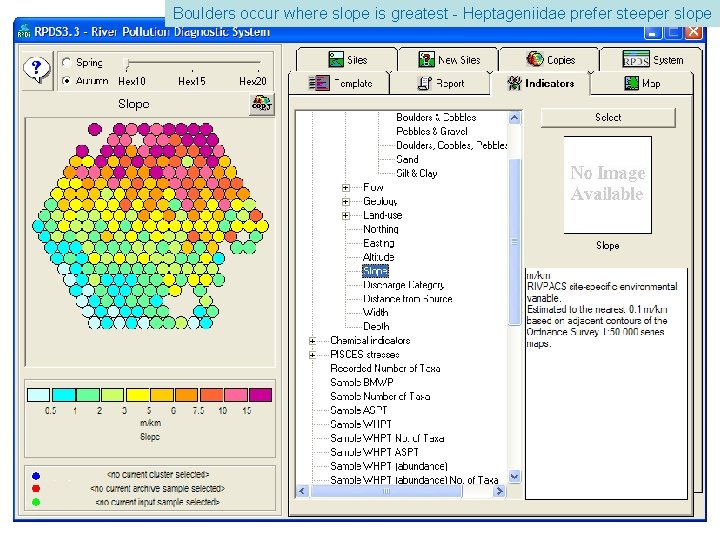Click the horizontal scroll left arrow
The height and width of the screenshot is (540, 720).
tap(302, 491)
